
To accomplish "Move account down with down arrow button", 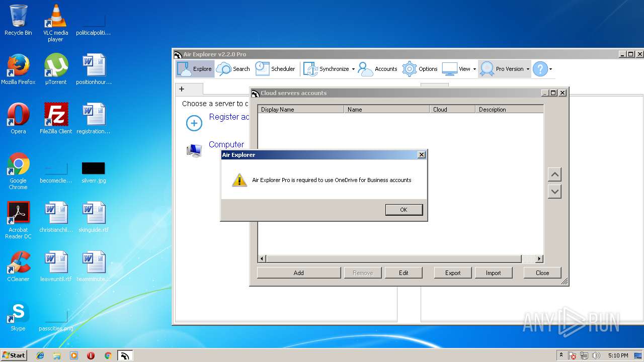I will [554, 192].
